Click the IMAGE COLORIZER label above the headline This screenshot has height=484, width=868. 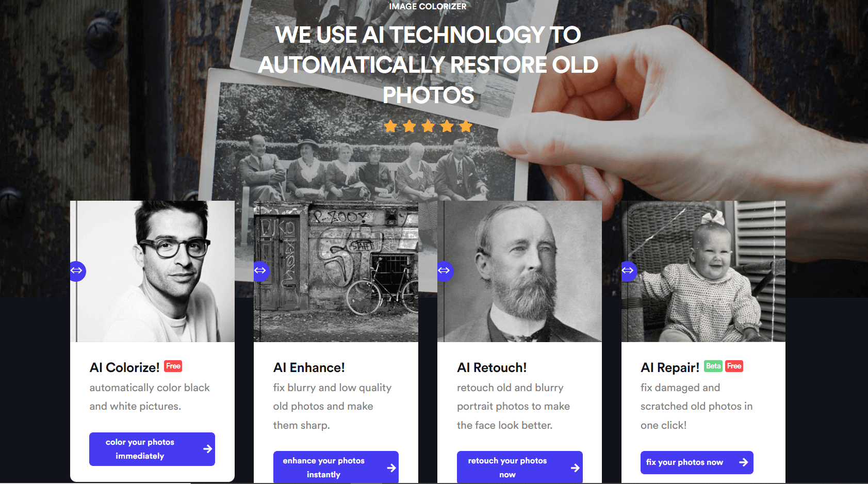(x=428, y=6)
